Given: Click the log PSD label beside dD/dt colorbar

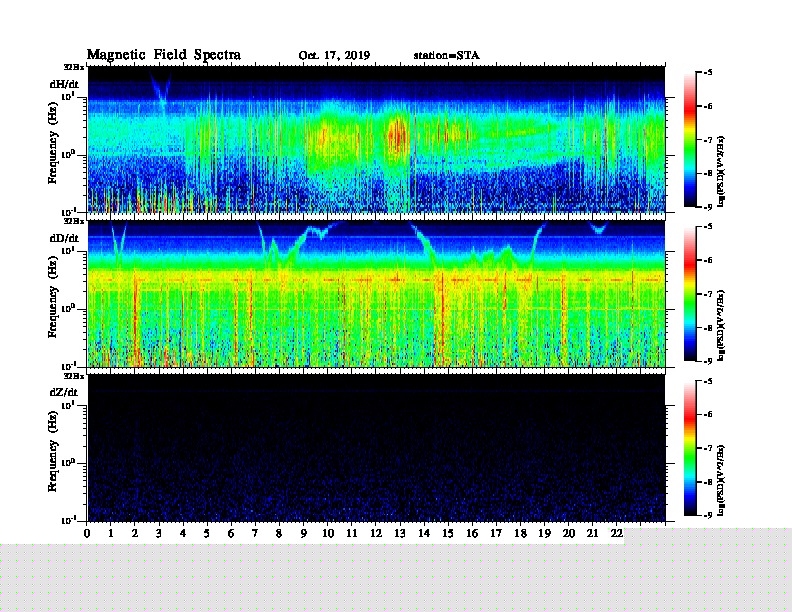Looking at the screenshot, I should [x=721, y=325].
